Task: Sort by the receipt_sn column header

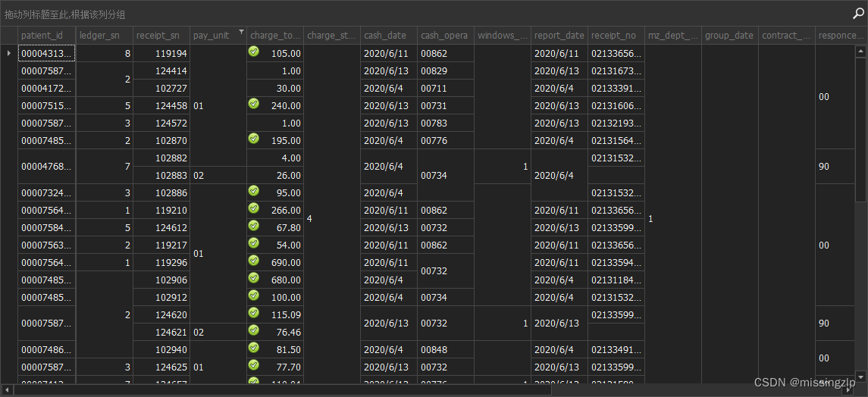Action: click(161, 36)
